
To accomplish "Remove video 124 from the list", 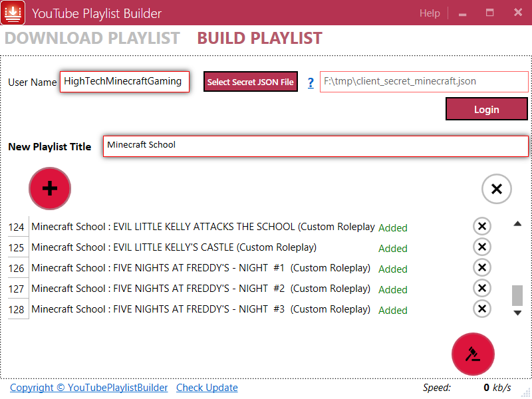I will pos(481,226).
